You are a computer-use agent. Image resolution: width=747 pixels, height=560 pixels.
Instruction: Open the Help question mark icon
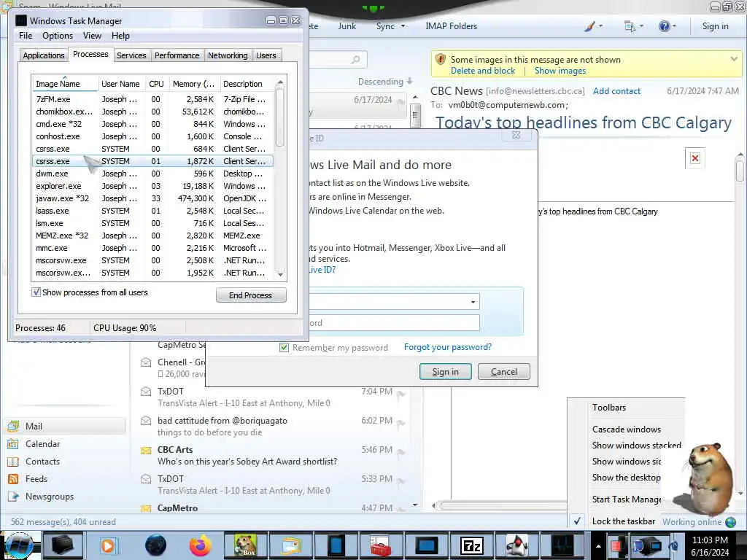[x=664, y=26]
